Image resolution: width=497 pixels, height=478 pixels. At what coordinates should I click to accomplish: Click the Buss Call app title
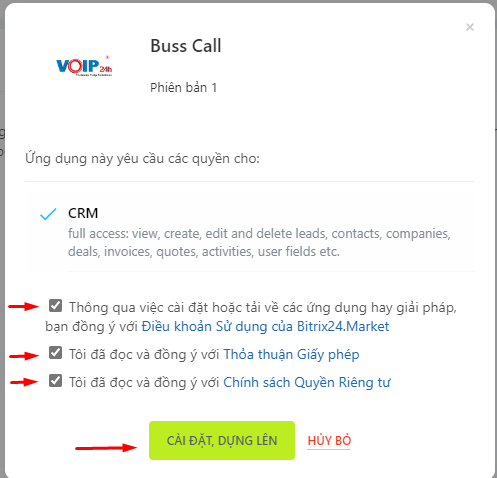click(186, 46)
